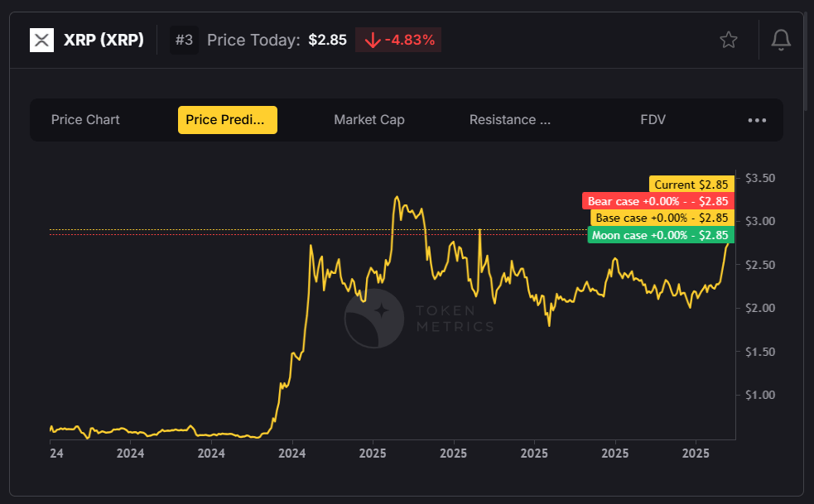Click the -4.83% change badge

(x=398, y=40)
